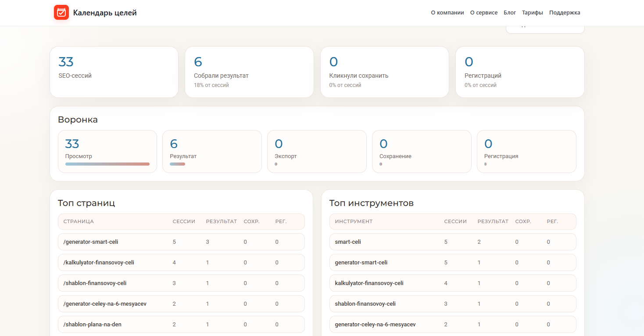Select generator-celey-na-6-mesyacev in Топ инструментов
The width and height of the screenshot is (644, 336).
click(x=453, y=325)
